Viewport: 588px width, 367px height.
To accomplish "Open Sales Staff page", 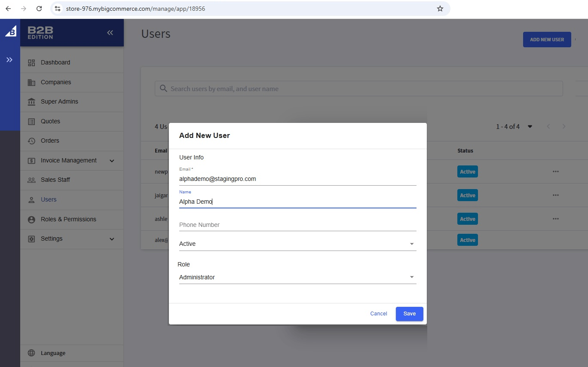I will 72,180.
